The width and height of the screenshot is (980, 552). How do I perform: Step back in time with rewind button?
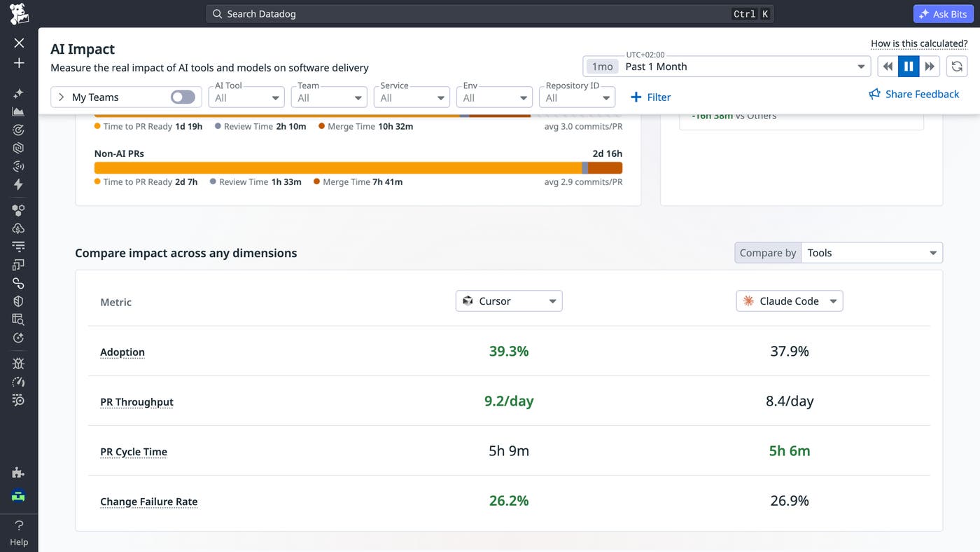pos(888,67)
